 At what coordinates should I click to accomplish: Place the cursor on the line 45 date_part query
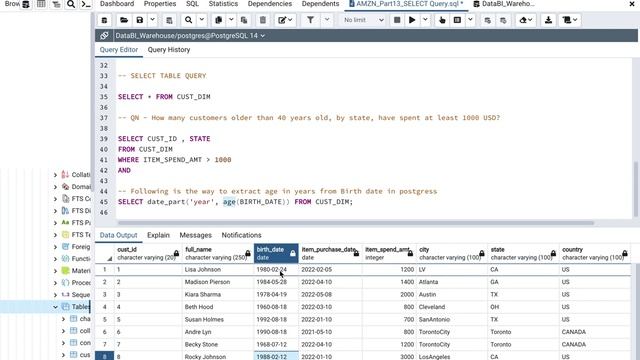(x=235, y=202)
